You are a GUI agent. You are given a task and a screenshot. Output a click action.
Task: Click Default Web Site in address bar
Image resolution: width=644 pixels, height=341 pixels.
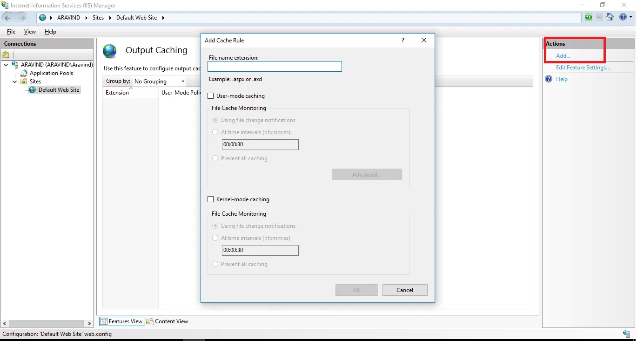(137, 18)
